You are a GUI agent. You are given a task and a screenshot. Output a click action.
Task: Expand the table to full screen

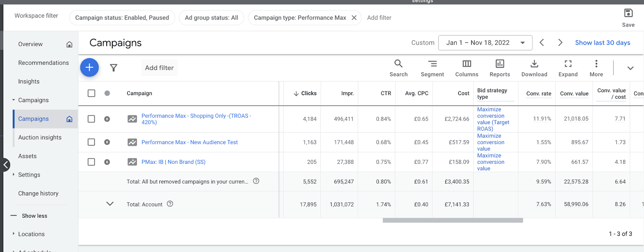(x=568, y=68)
